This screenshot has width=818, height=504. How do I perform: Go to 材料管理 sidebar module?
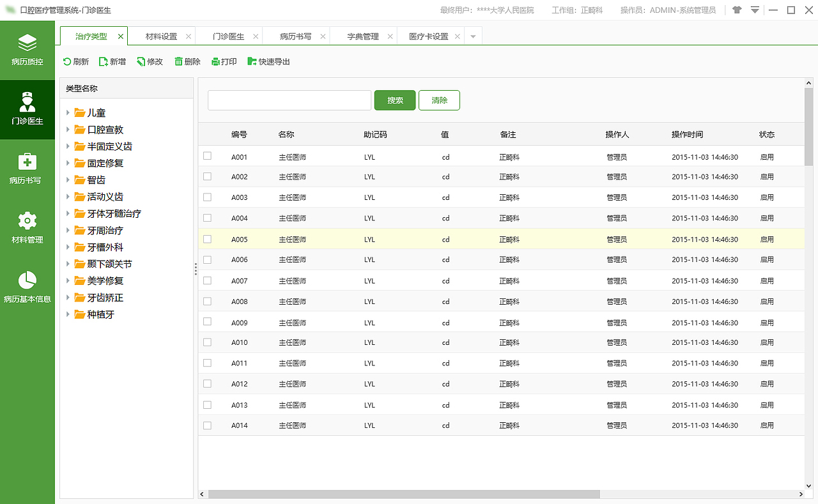pos(27,228)
